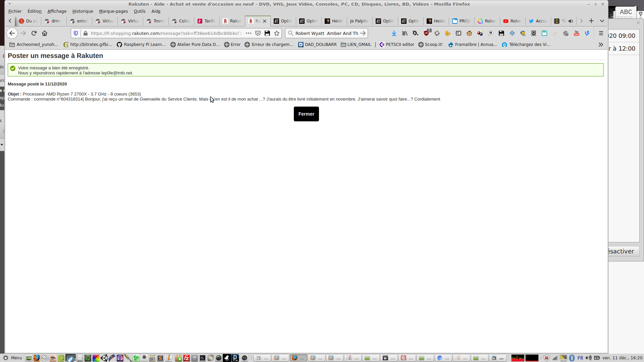Expand the list all tabs dropdown

(x=602, y=21)
